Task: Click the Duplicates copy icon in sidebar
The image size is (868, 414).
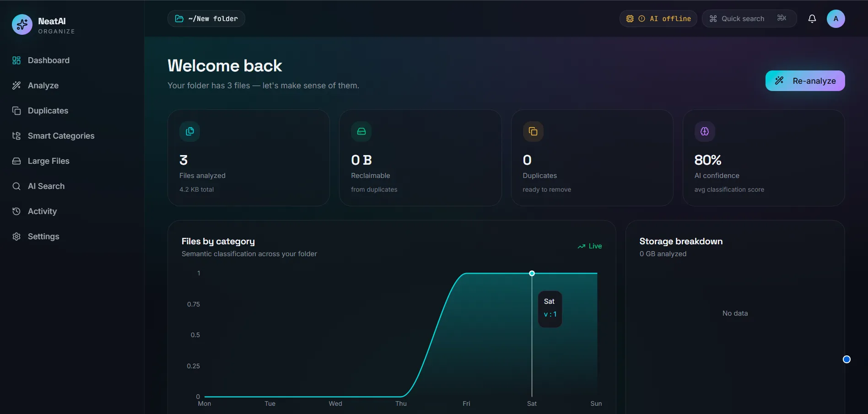Action: 16,111
